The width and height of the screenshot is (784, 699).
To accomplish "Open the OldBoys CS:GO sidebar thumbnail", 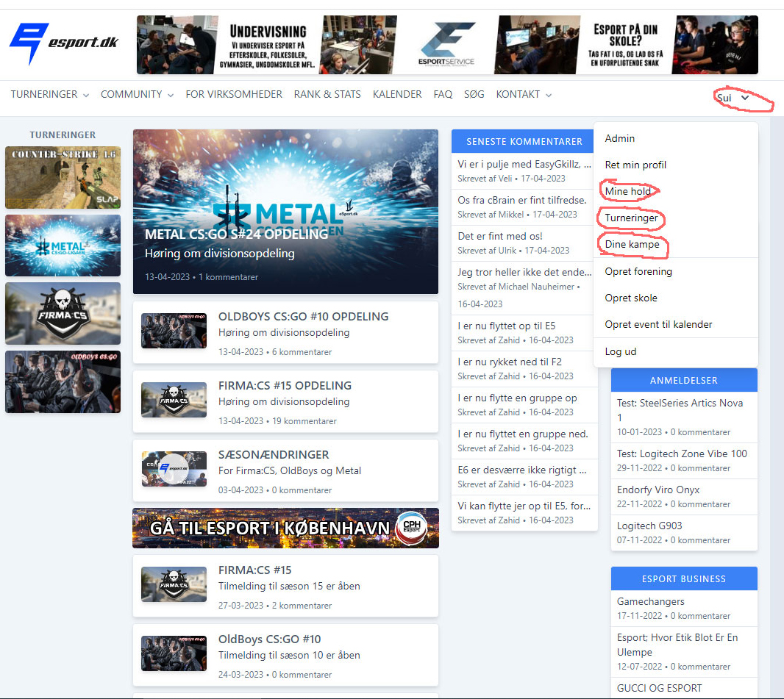I will 63,381.
